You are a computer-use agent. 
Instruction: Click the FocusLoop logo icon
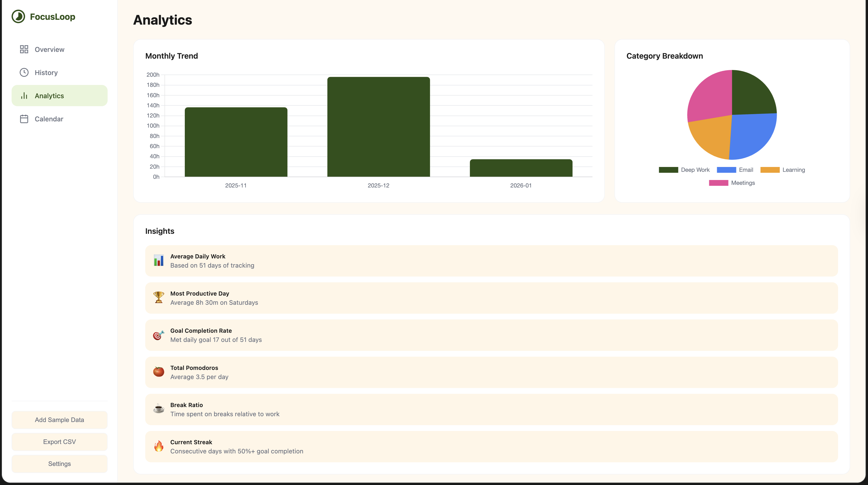pos(18,16)
